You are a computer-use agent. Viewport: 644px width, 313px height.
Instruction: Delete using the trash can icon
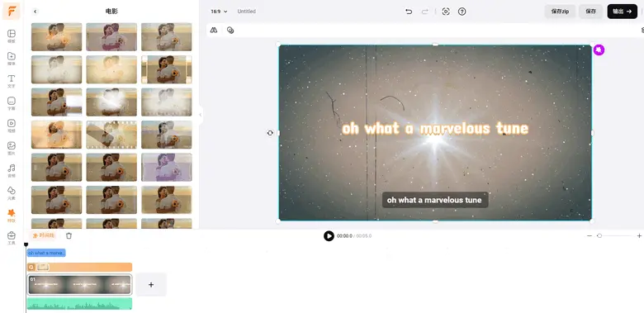click(x=69, y=235)
